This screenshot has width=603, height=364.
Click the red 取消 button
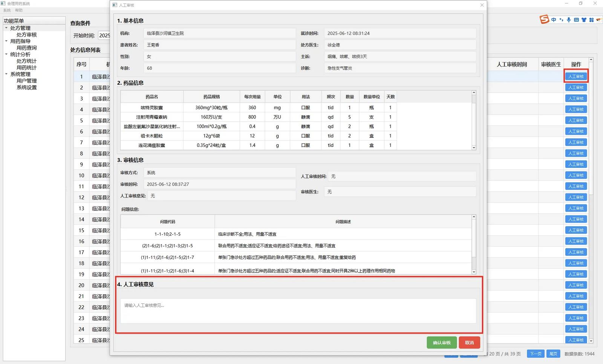[x=469, y=343]
